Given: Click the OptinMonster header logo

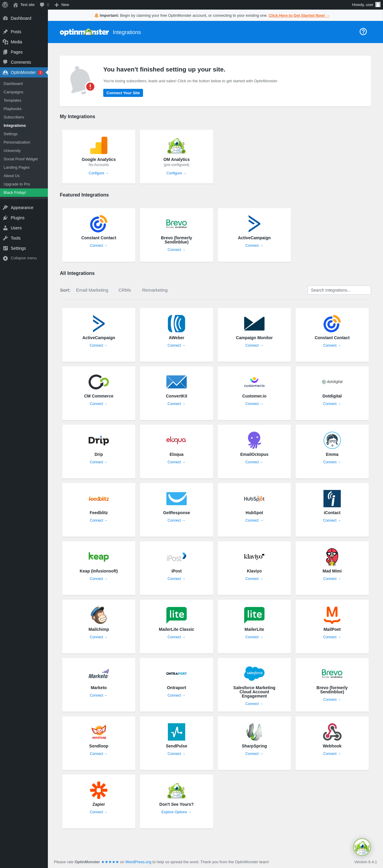Looking at the screenshot, I should [84, 32].
